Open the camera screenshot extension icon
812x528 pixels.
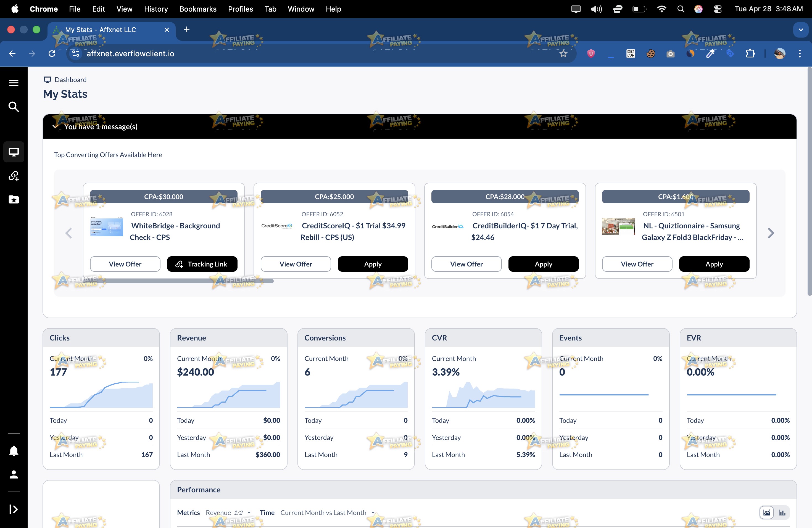[670, 54]
